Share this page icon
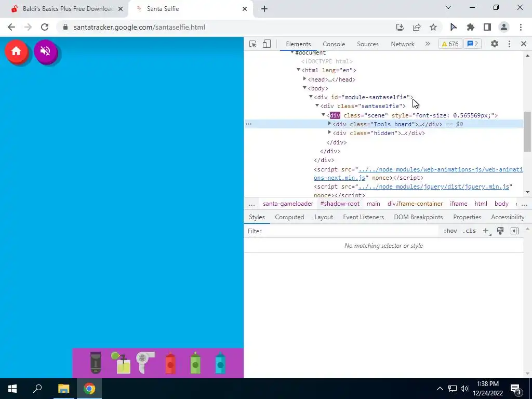532x399 pixels. click(417, 27)
